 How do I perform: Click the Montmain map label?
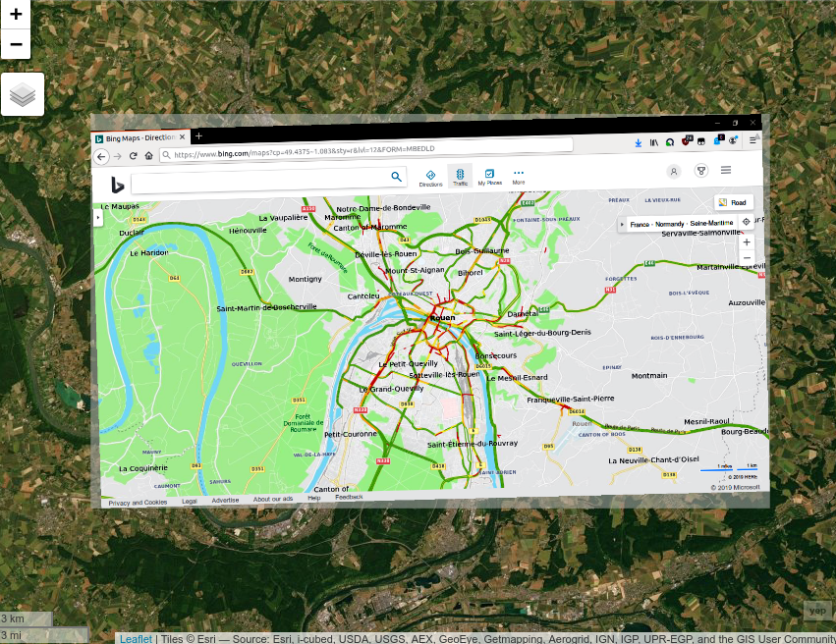(x=649, y=376)
